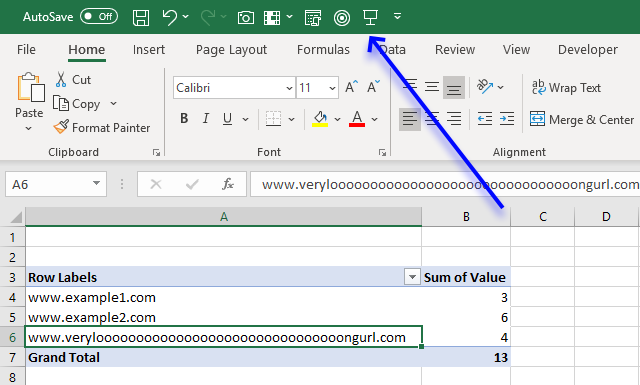This screenshot has height=385, width=640.
Task: Select cell with www.example1.com
Action: (223, 297)
